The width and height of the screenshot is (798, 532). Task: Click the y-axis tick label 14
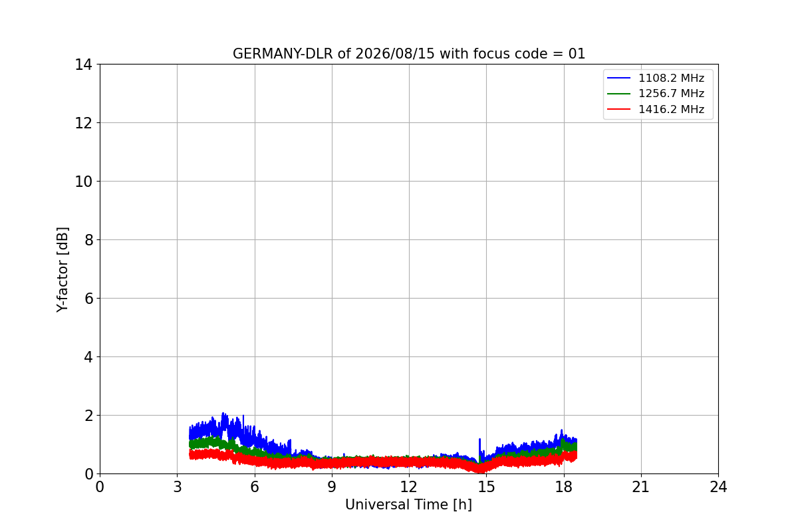(x=83, y=65)
